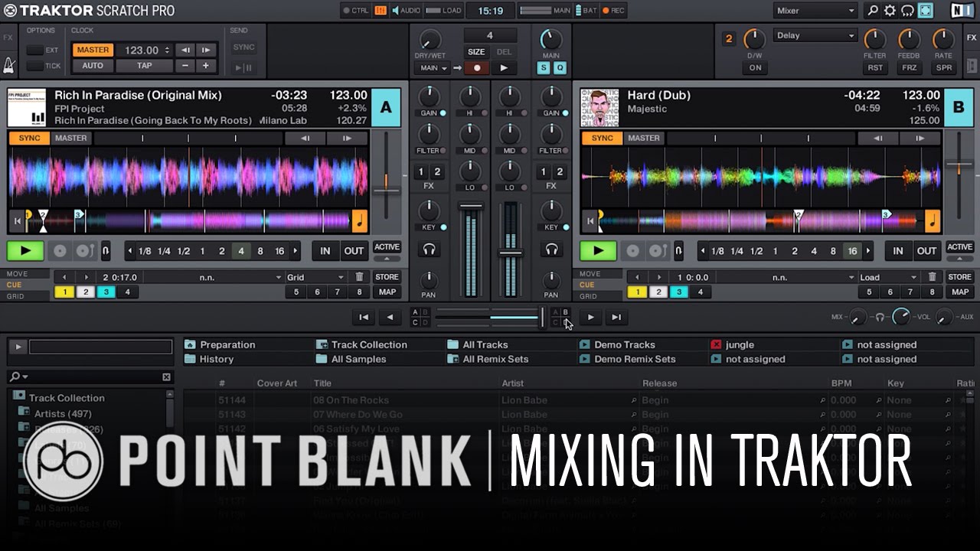Turn FX unit 2 ON
Viewport: 980px width, 551px height.
coord(756,67)
